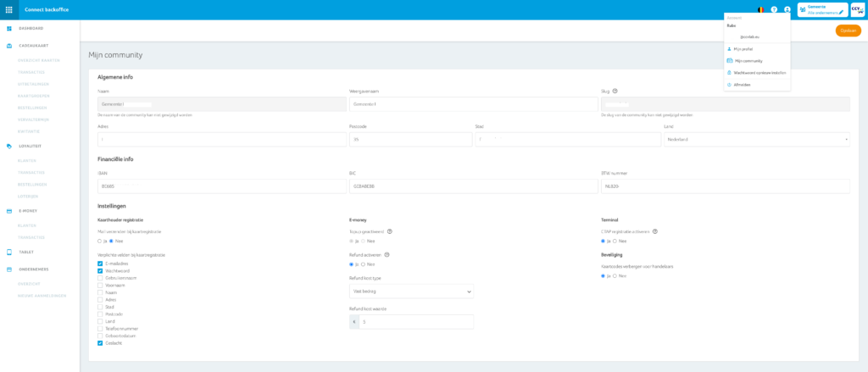Click the BIC field showing GEBABEBB
This screenshot has width=868, height=372.
click(473, 186)
